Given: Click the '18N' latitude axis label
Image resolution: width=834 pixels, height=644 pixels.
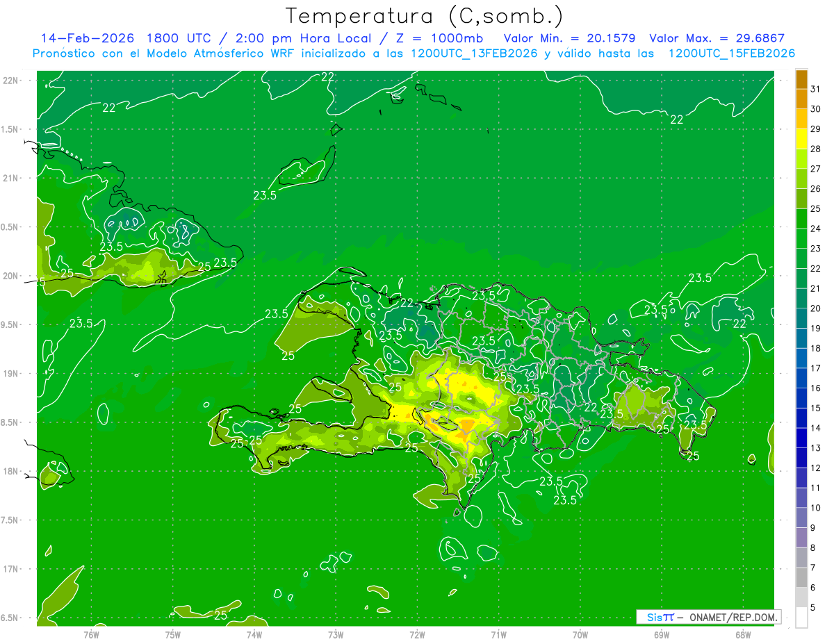Looking at the screenshot, I should (12, 471).
